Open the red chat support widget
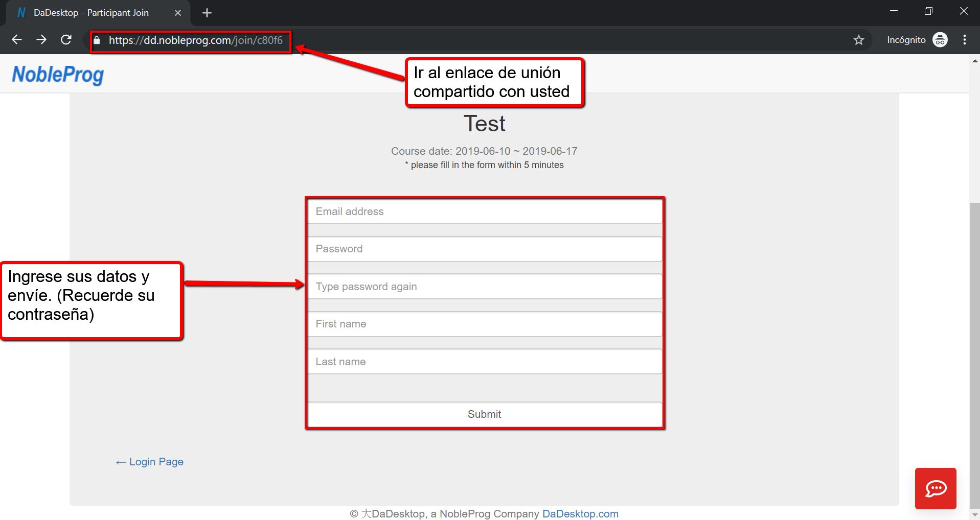Viewport: 980px width, 520px height. (x=935, y=488)
